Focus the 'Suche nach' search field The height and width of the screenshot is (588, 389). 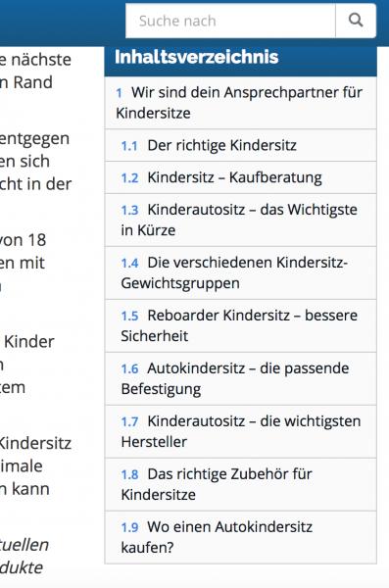click(x=230, y=21)
